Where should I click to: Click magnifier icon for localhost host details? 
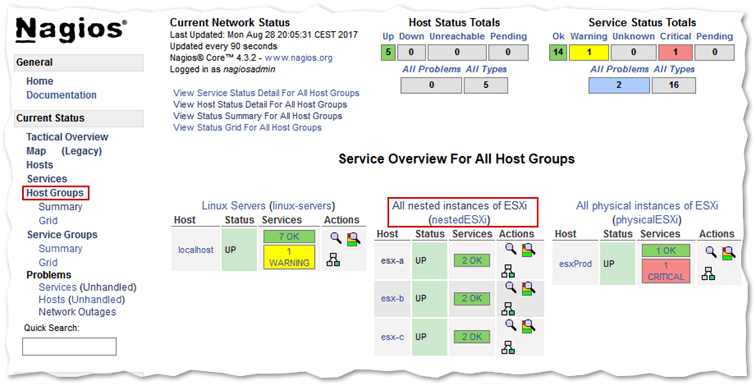336,238
